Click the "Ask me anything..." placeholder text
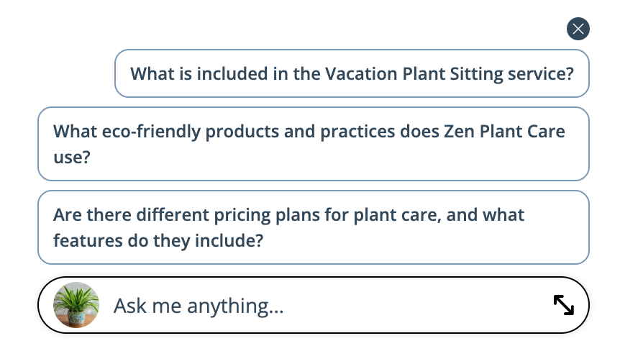 tap(199, 306)
